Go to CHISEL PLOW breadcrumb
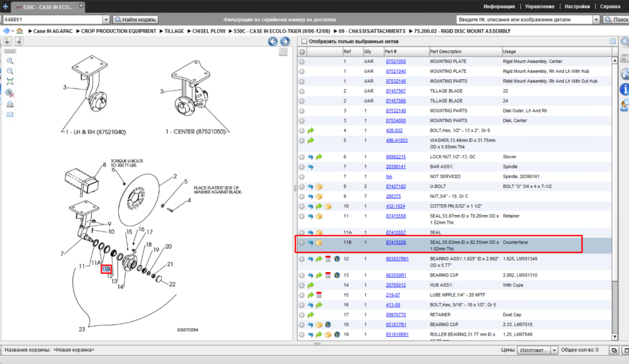The height and width of the screenshot is (364, 629). click(x=209, y=31)
